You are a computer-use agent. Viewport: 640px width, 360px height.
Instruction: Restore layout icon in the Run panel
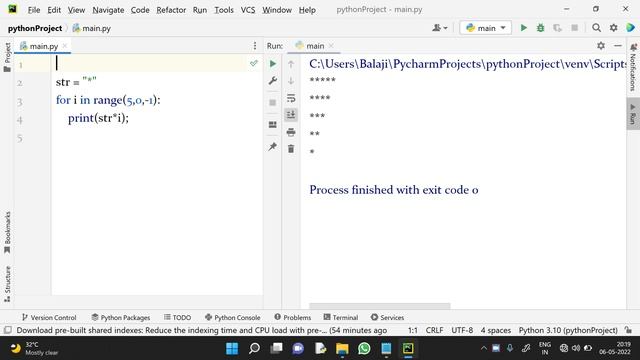tap(273, 124)
